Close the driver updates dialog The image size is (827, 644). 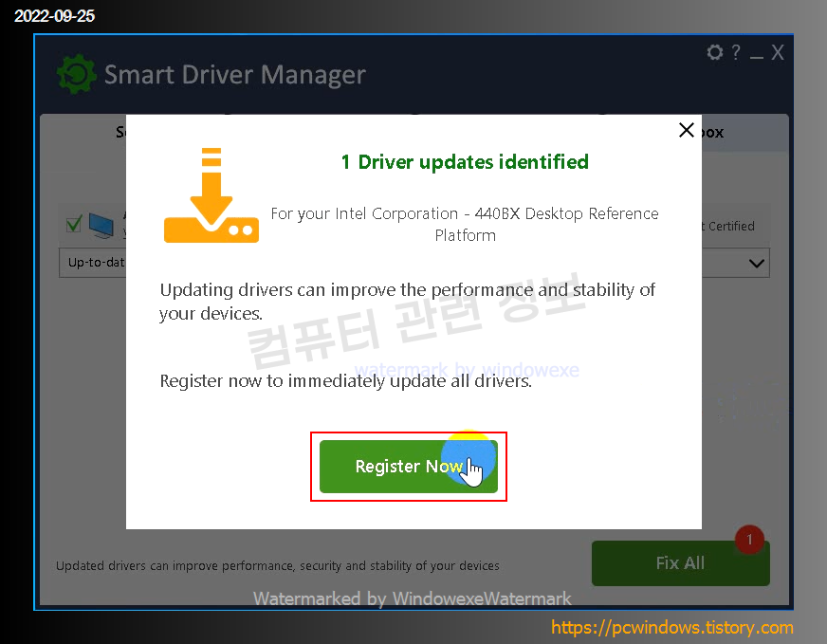point(687,130)
